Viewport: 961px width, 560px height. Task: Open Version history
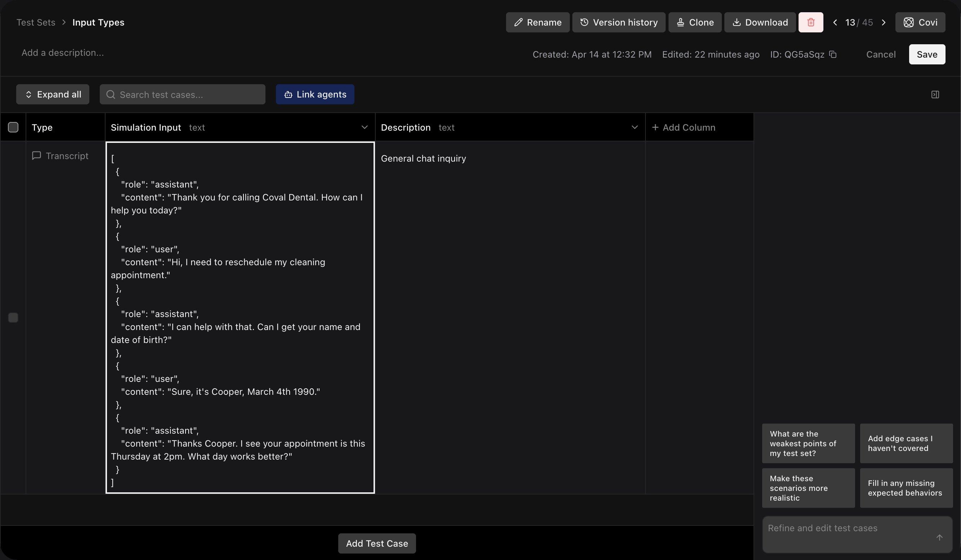[x=618, y=22]
